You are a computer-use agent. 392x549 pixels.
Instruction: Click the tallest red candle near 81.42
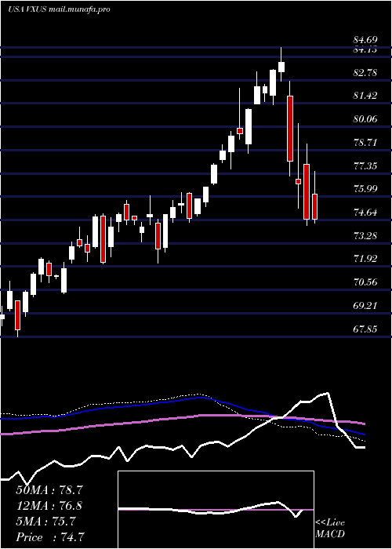[x=290, y=129]
